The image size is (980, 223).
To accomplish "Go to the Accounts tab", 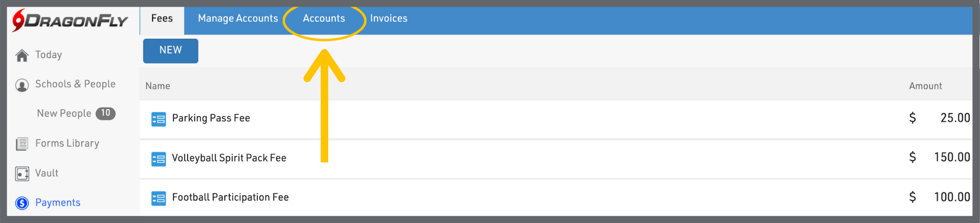I will pos(324,19).
